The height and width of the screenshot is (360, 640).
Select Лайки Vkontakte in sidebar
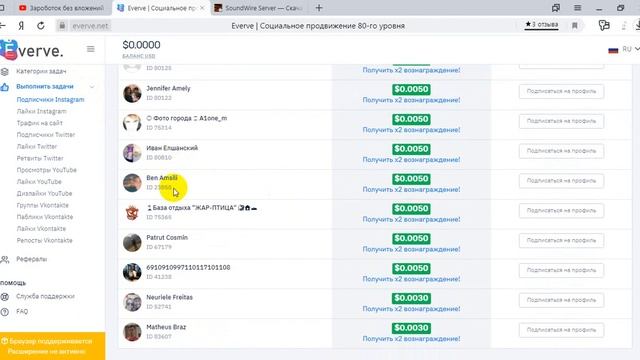pyautogui.click(x=41, y=229)
